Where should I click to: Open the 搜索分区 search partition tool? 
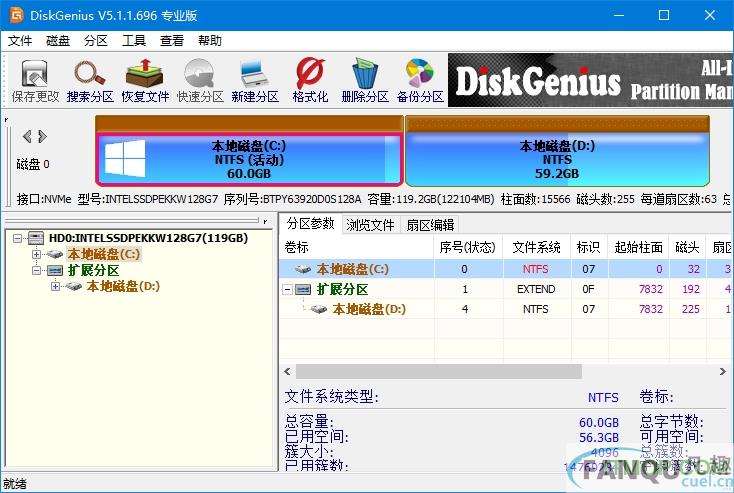pyautogui.click(x=90, y=81)
